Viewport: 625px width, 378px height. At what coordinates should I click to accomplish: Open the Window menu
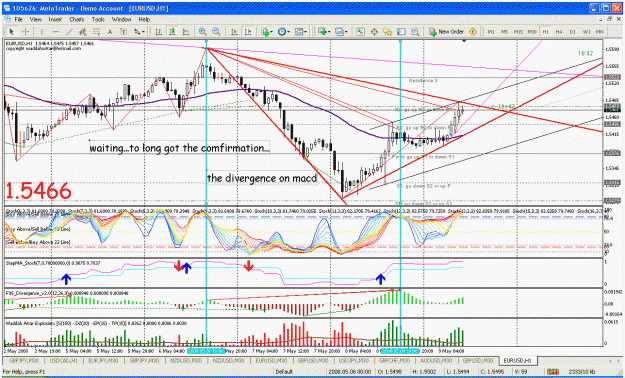(121, 19)
